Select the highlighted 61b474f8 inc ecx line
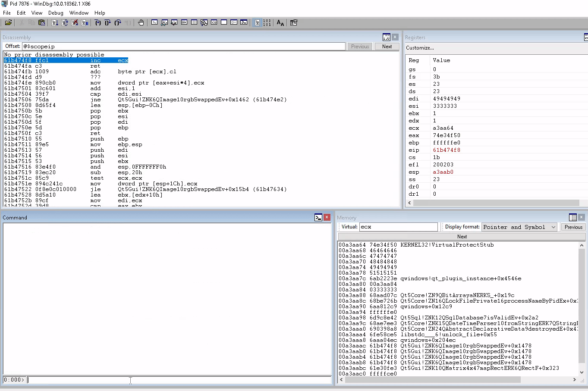This screenshot has height=391, width=588. [66, 60]
